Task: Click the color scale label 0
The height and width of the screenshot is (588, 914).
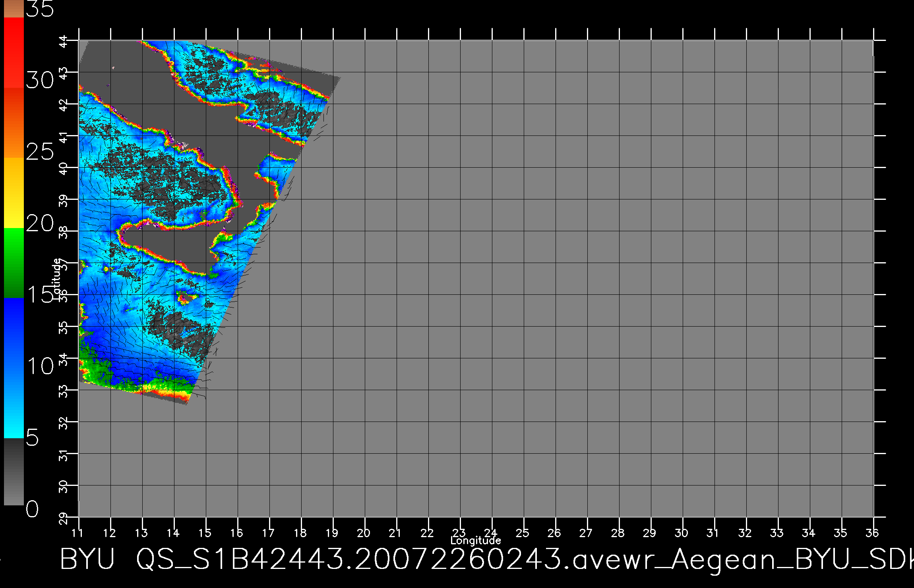Action: [x=33, y=509]
